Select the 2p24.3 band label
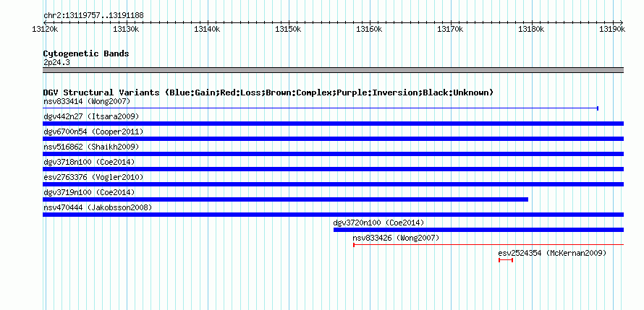 pos(56,62)
